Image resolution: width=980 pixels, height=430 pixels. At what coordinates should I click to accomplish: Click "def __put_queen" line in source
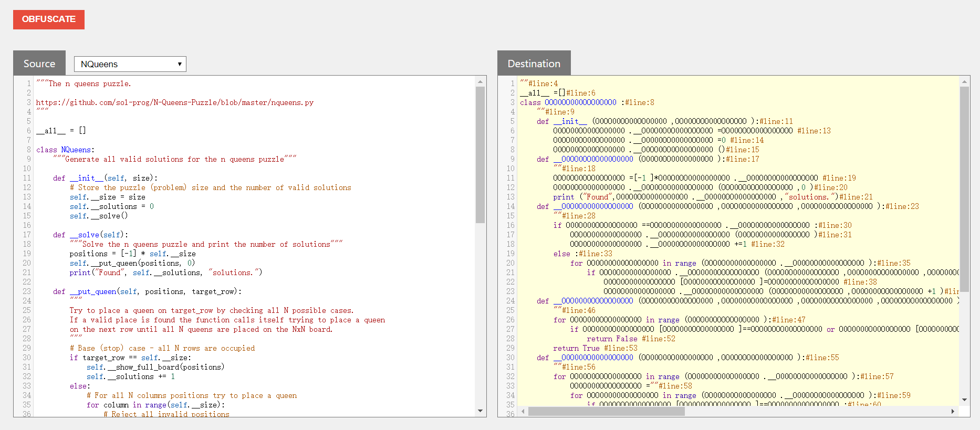pos(148,291)
